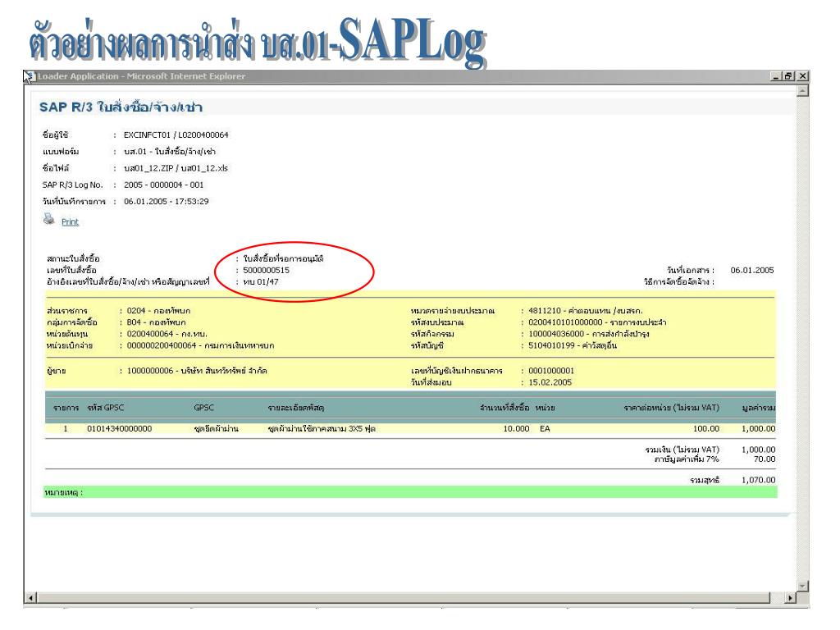Viewport: 840px width, 630px height.
Task: Select the cost center 0200400064 entry
Action: coord(167,334)
